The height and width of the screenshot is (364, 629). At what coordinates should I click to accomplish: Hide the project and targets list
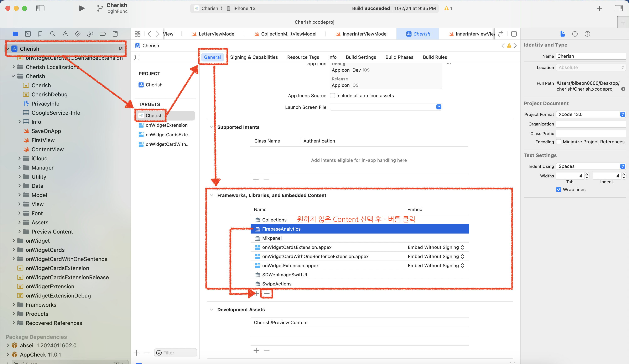click(x=137, y=57)
